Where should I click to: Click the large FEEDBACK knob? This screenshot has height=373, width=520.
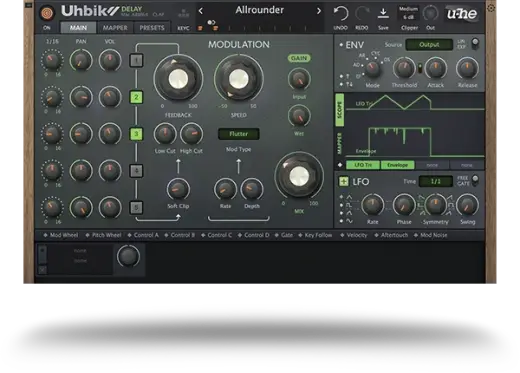pos(178,79)
